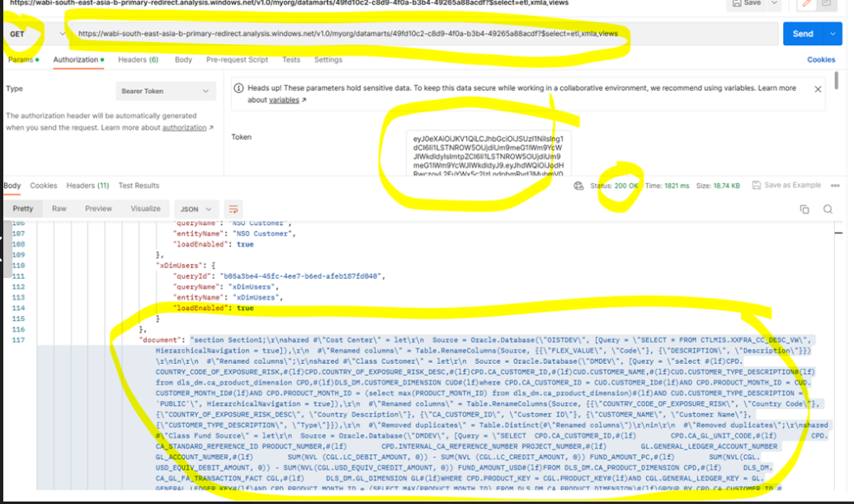Viewport: 854px width, 504px height.
Task: Open the response Cookies tab
Action: coord(44,186)
